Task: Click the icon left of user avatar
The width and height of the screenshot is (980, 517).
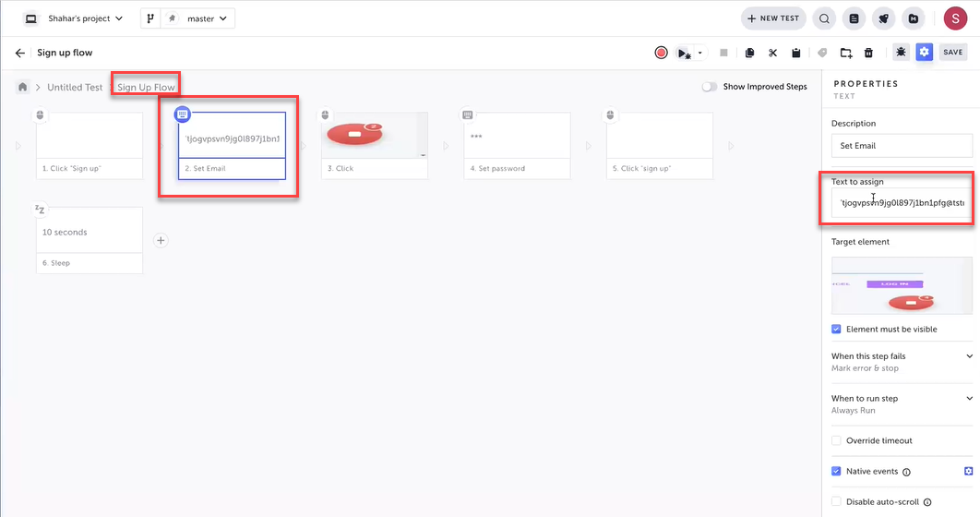Action: tap(914, 18)
